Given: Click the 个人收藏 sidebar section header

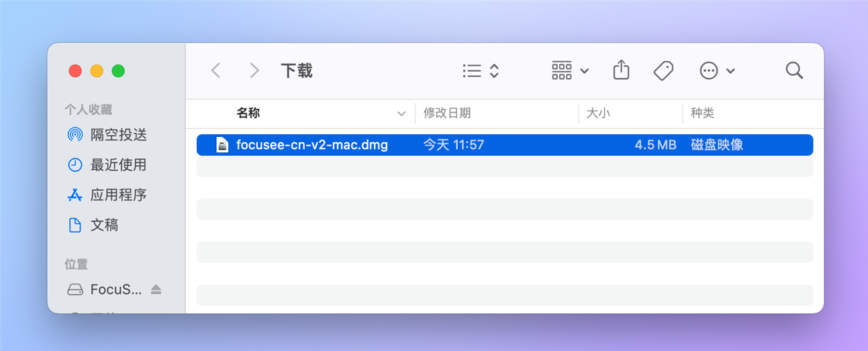Looking at the screenshot, I should [x=88, y=109].
